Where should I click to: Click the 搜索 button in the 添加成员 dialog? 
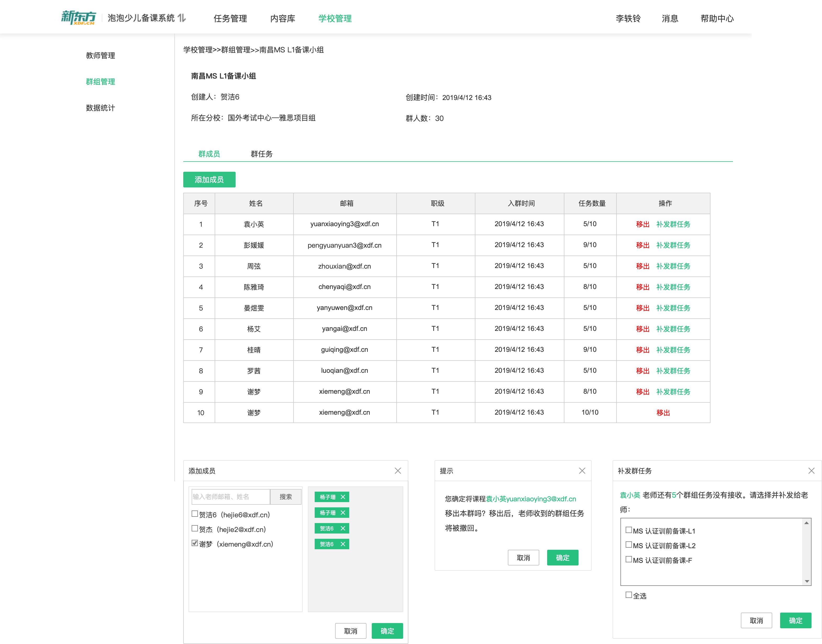285,497
